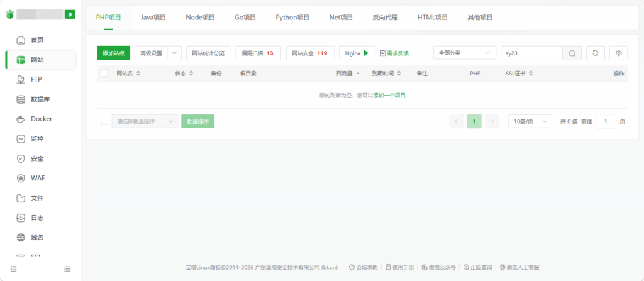Click the search magnifier icon button
The image size is (644, 281).
pos(572,53)
